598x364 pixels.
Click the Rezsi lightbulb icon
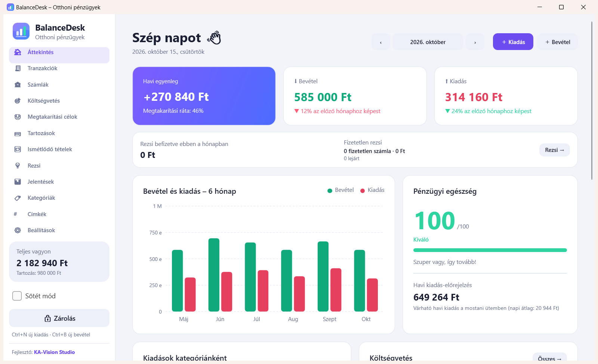(x=18, y=165)
